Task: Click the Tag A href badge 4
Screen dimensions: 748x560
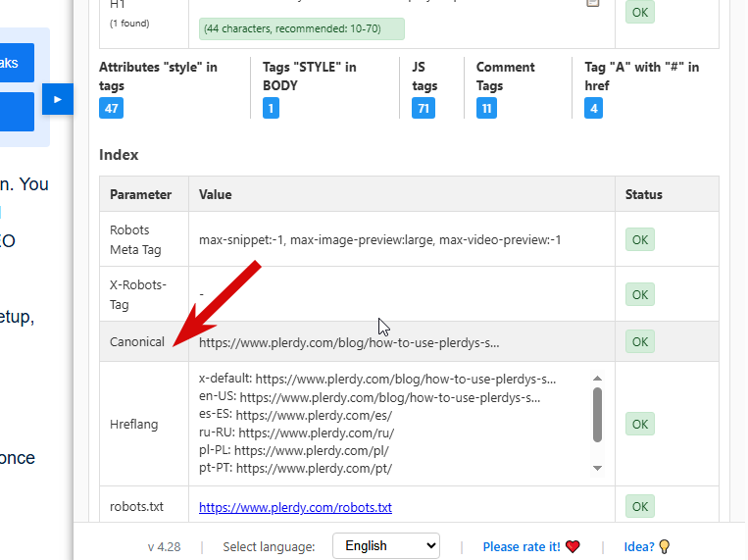Action: [x=593, y=108]
